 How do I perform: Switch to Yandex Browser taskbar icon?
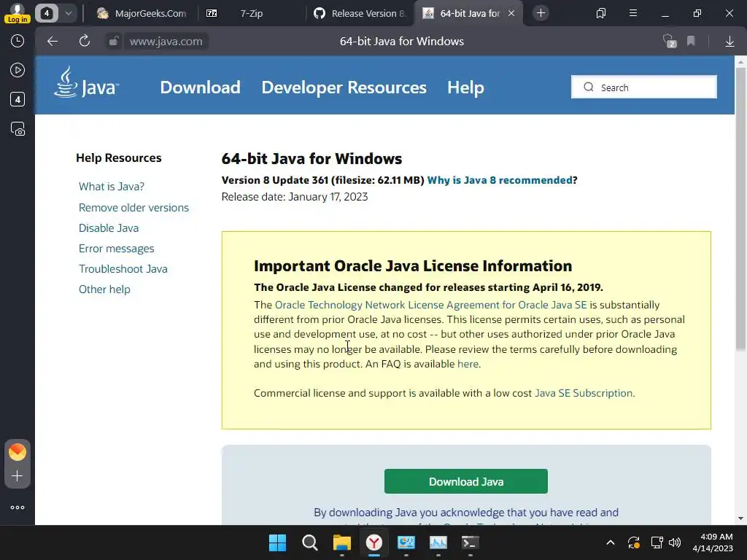click(x=374, y=542)
